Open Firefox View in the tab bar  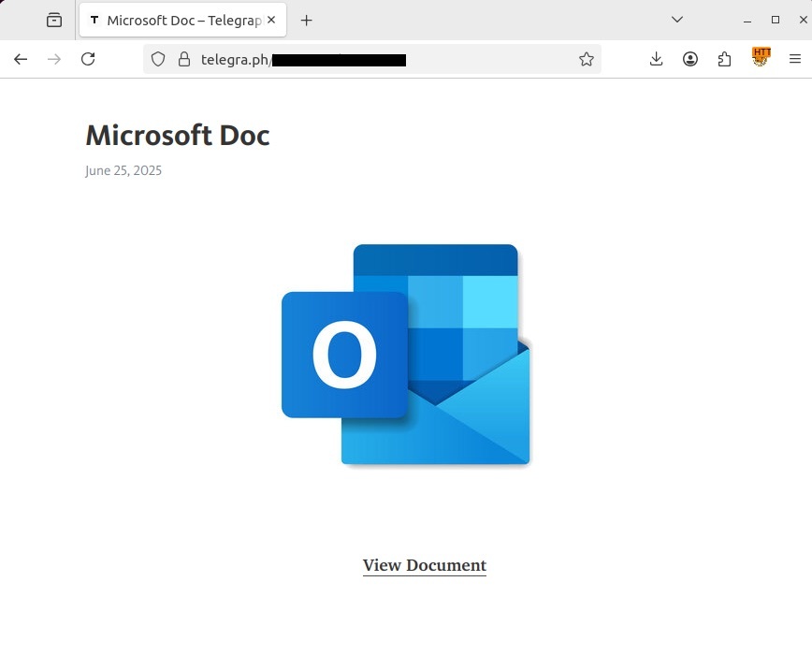point(54,20)
